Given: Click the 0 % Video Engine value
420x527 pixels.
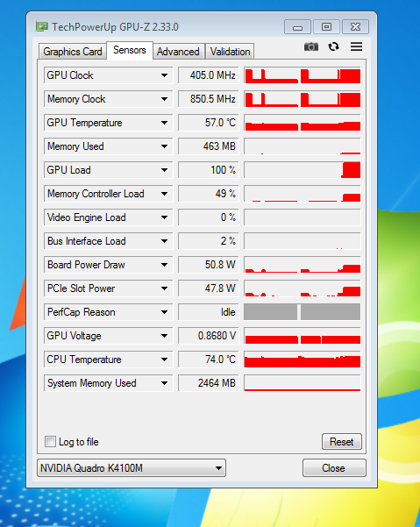Looking at the screenshot, I should [209, 217].
